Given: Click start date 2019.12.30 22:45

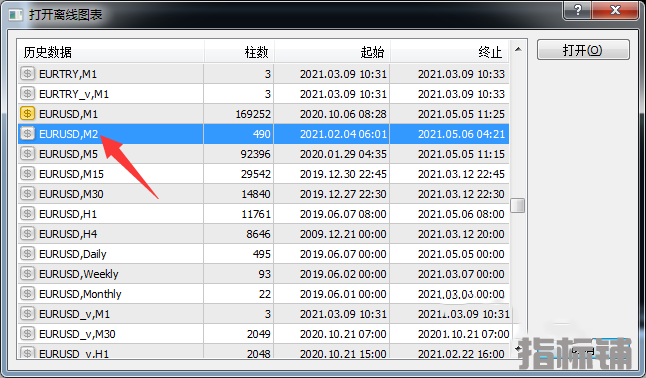Looking at the screenshot, I should (x=343, y=174).
